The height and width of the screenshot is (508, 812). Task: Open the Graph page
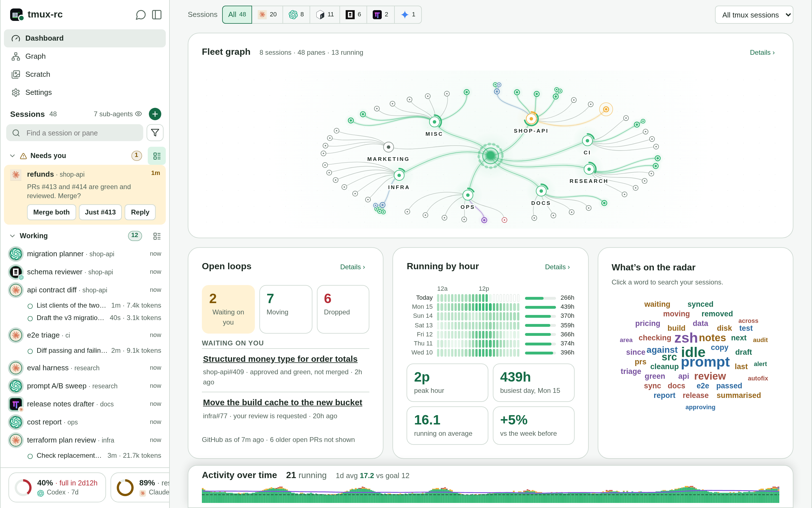85,56
